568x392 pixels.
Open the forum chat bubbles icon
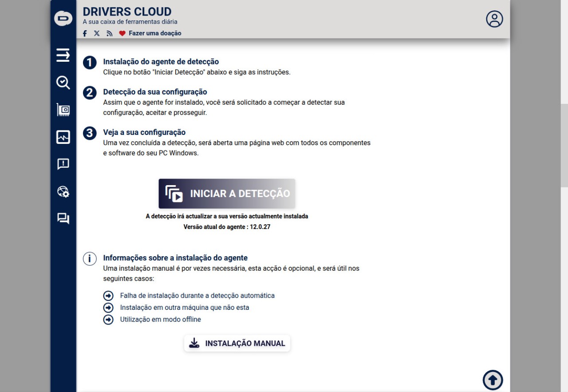coord(63,218)
